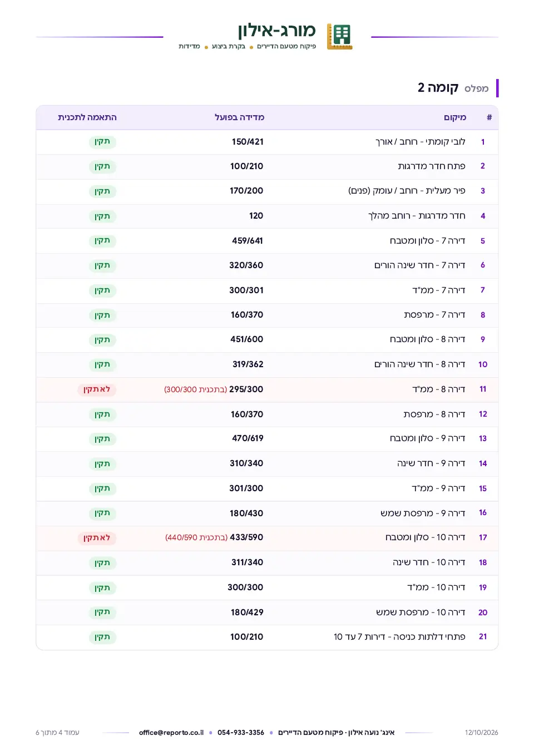Select row דירה 10 - סלון ומטבח
534x756 pixels.
coord(267,538)
